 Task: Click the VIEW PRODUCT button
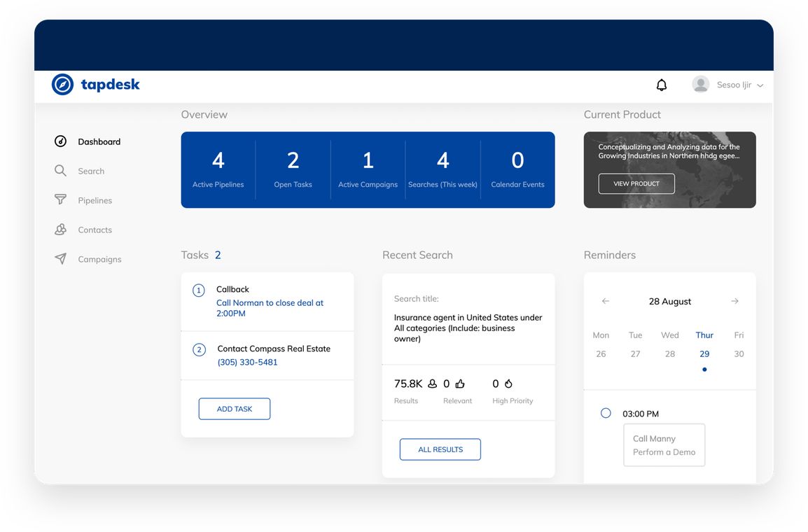(636, 183)
